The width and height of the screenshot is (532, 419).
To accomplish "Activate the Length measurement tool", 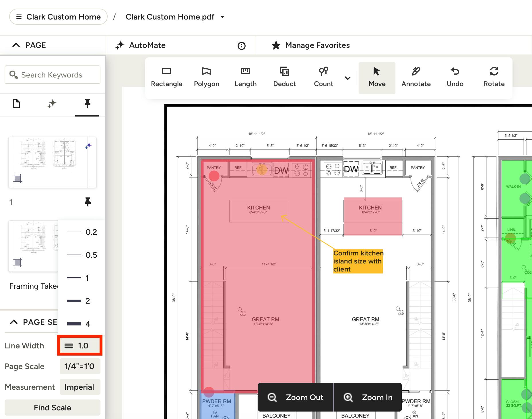I will [x=245, y=77].
